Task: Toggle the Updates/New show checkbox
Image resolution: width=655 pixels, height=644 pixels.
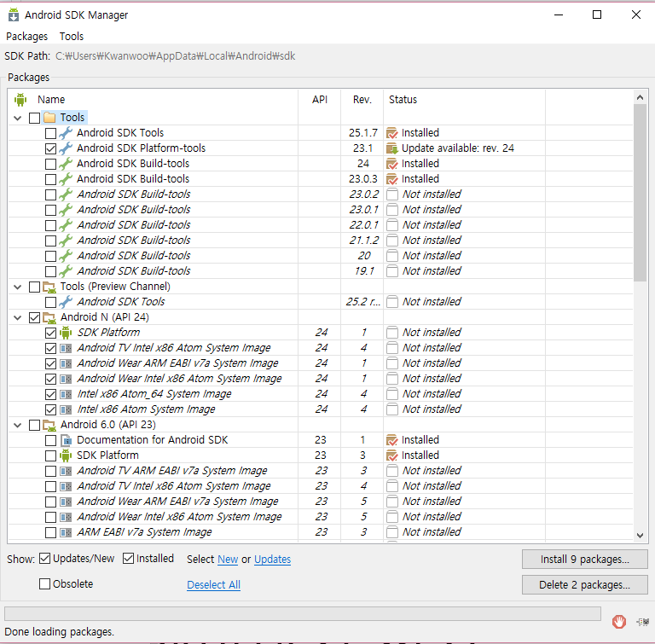Action: (x=44, y=559)
